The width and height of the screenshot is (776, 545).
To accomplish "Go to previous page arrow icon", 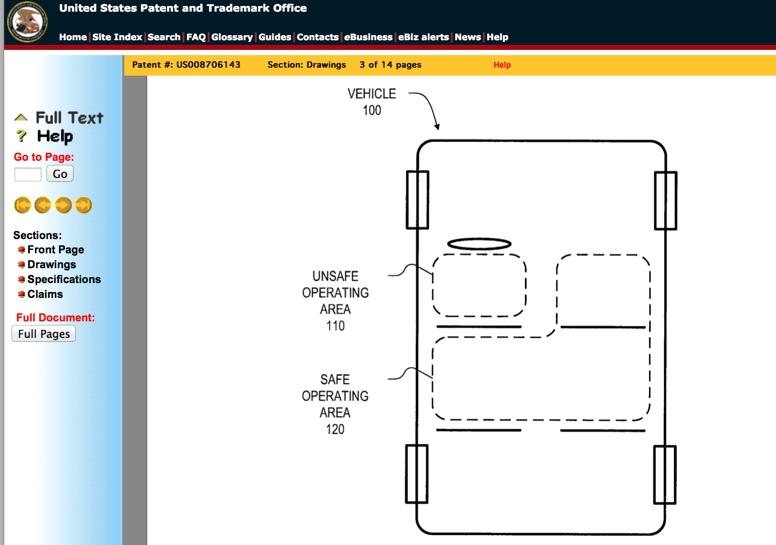I will (43, 205).
